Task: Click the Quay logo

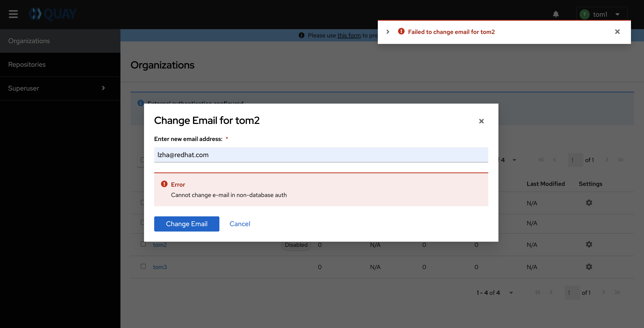Action: point(53,14)
